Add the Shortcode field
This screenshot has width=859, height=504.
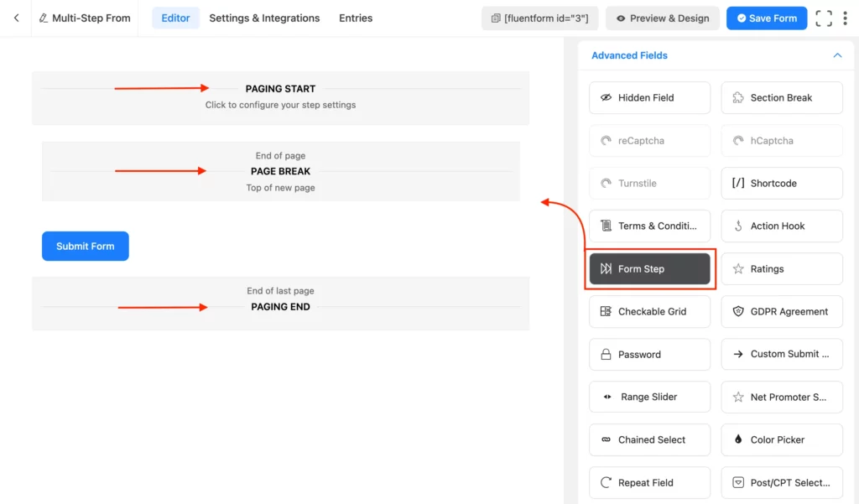click(x=781, y=183)
